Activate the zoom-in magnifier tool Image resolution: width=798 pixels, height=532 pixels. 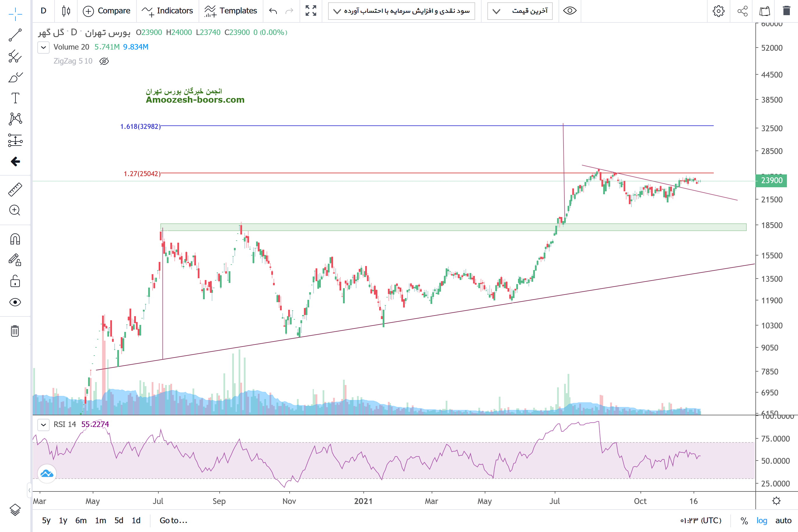[x=15, y=210]
